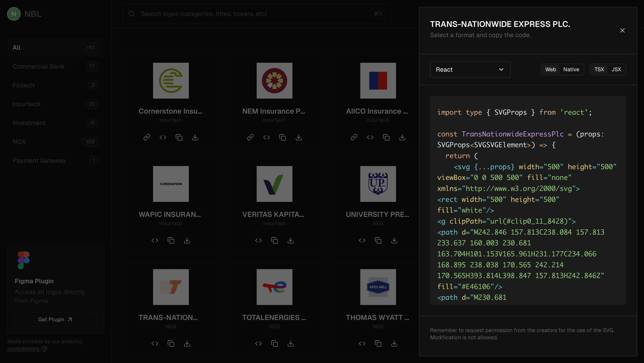Click the NBL logo icon
Viewport: 644px width, 363px height.
click(x=14, y=14)
